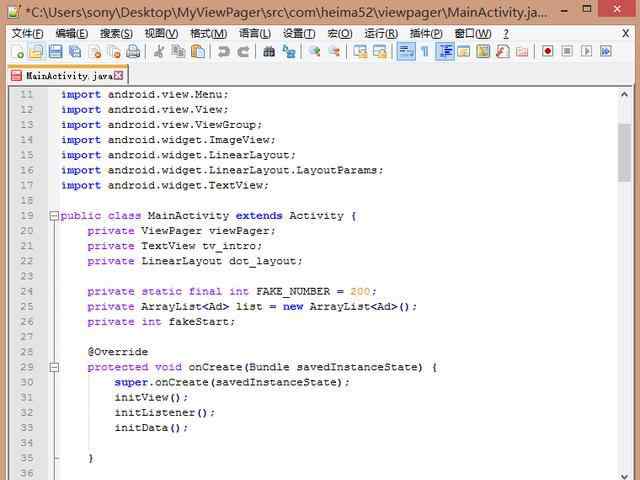Click line number 24 in the margin
Image resolution: width=640 pixels, height=480 pixels.
[27, 291]
